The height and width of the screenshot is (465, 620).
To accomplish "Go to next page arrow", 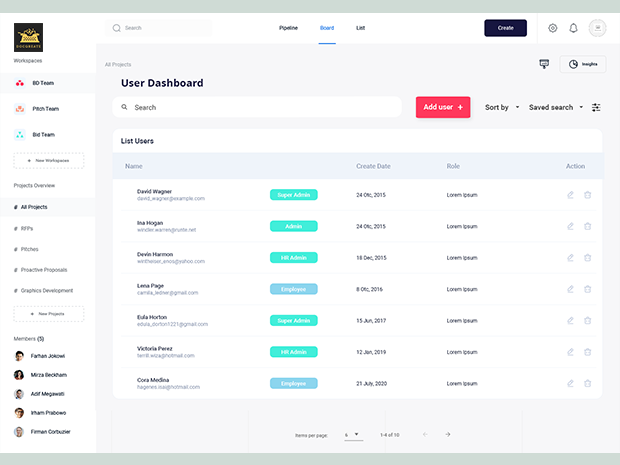I will point(448,434).
